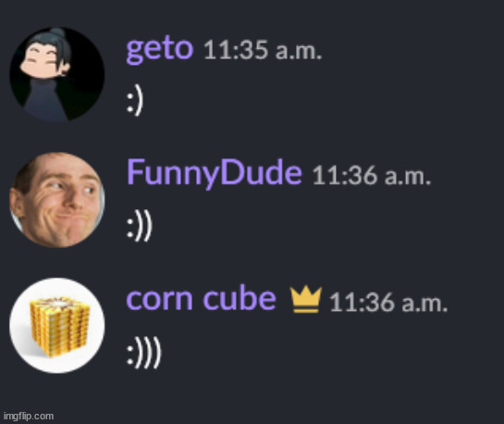
Task: Select corn cube's 11:36 a.m. timestamp
Action: 388,303
